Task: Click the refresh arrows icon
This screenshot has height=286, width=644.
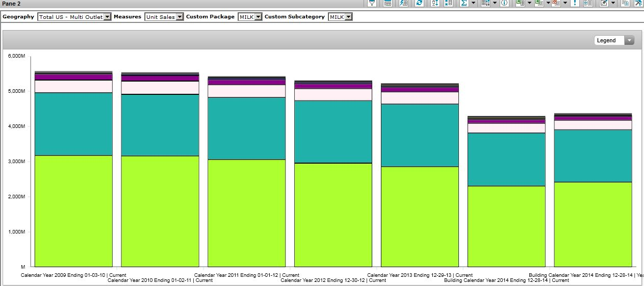Action: coord(419,3)
